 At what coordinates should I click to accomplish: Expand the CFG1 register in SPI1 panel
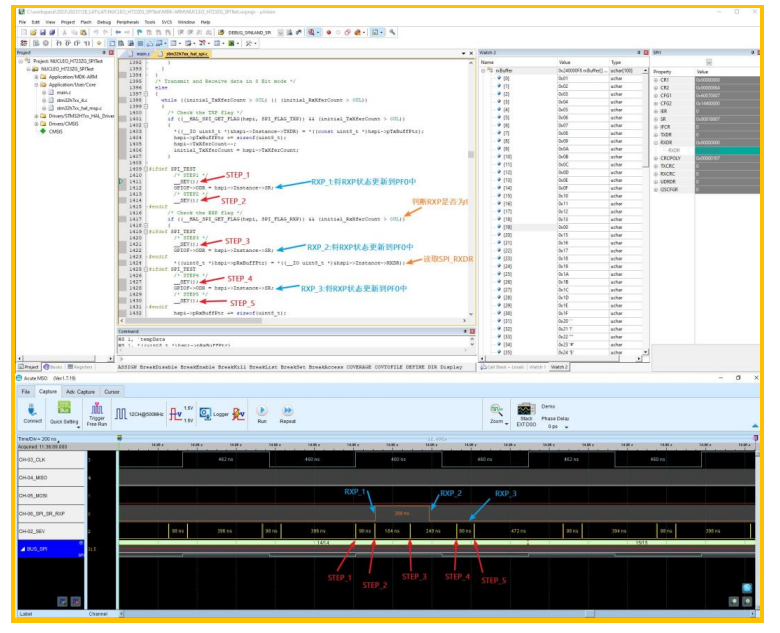(656, 96)
